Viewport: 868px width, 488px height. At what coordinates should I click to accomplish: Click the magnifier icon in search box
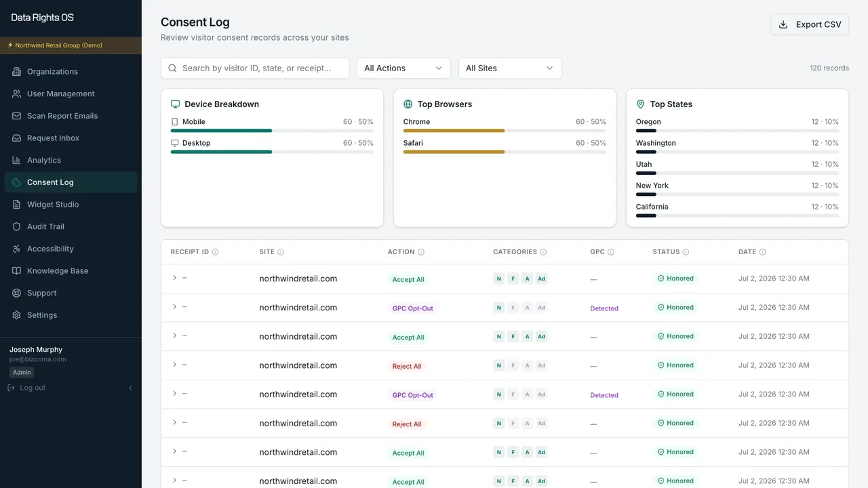click(172, 68)
